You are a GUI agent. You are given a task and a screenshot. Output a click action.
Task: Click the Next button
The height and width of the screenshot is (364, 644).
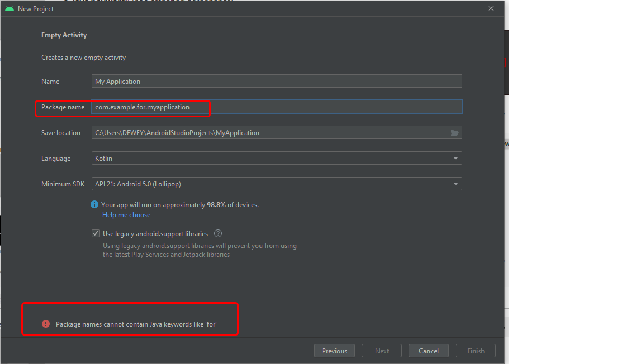pyautogui.click(x=382, y=351)
